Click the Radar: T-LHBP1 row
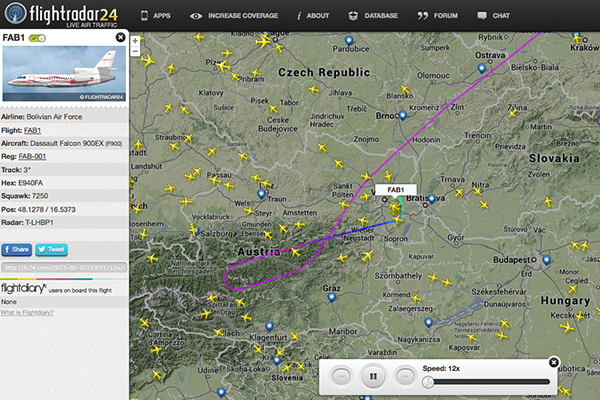Image resolution: width=600 pixels, height=400 pixels. pyautogui.click(x=64, y=222)
